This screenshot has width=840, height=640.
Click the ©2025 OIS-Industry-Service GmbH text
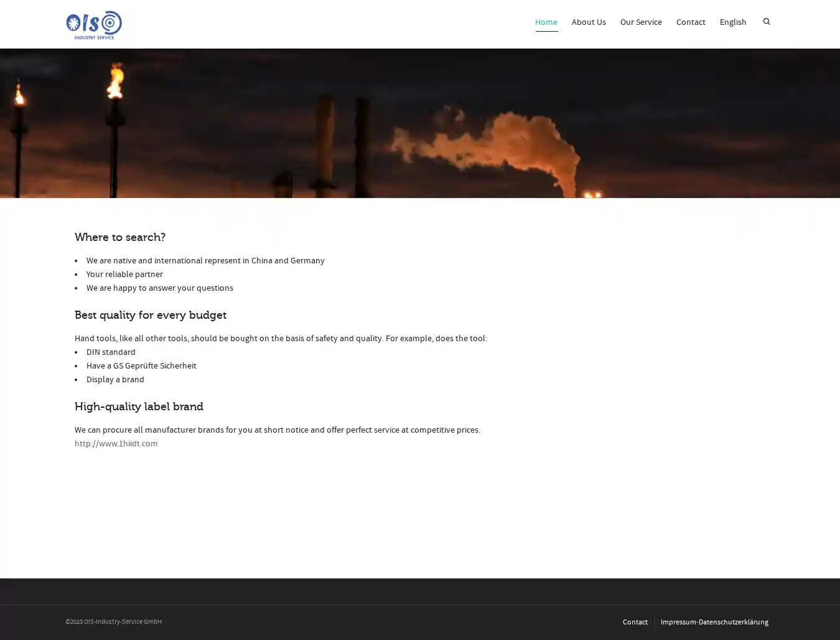(x=113, y=621)
